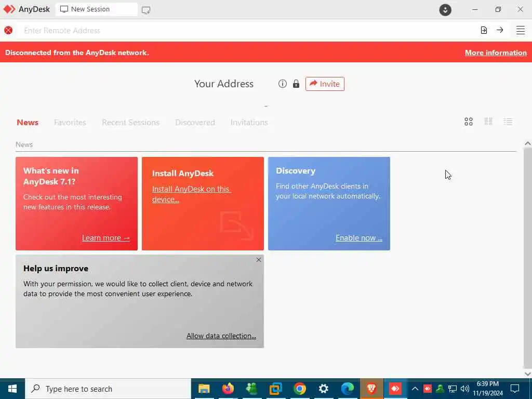
Task: Open Brave browser from the taskbar
Action: click(x=371, y=389)
